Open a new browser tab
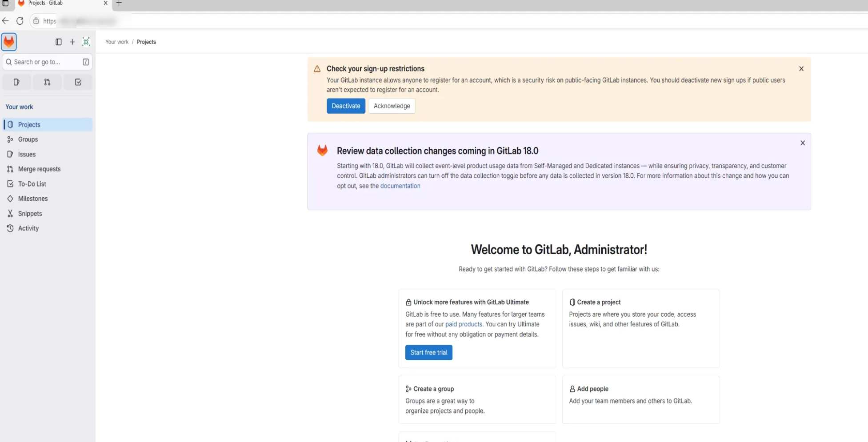This screenshot has width=868, height=442. pos(119,3)
